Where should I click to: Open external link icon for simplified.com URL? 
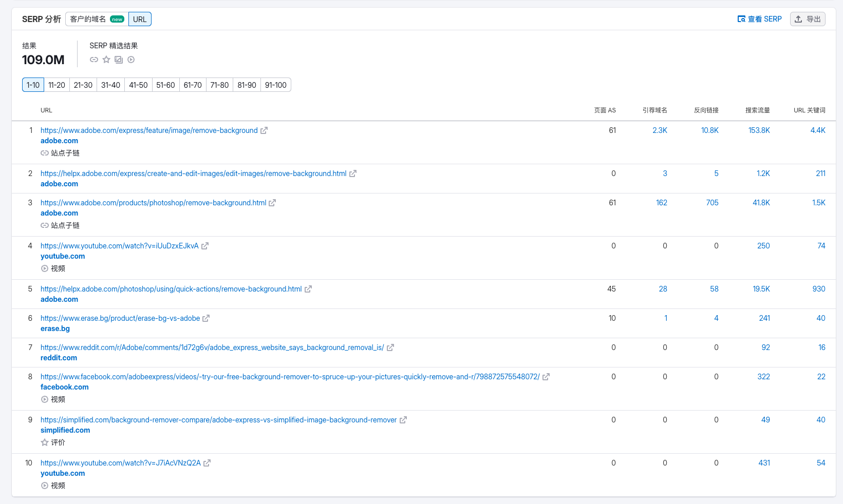(x=403, y=420)
